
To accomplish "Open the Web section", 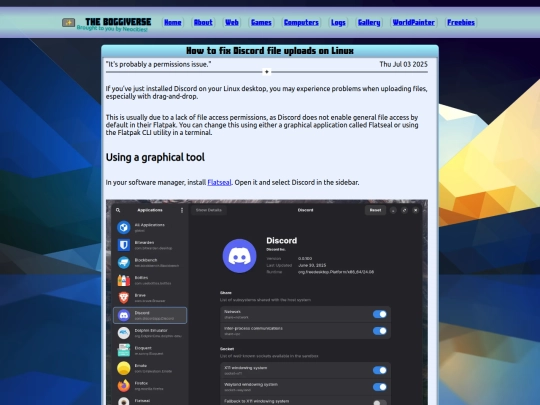I will 232,22.
